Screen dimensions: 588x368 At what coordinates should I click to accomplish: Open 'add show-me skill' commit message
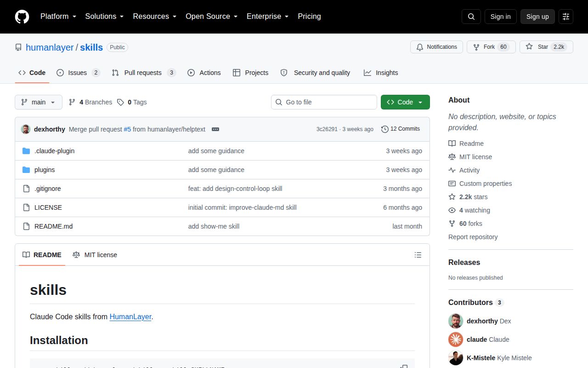[214, 226]
